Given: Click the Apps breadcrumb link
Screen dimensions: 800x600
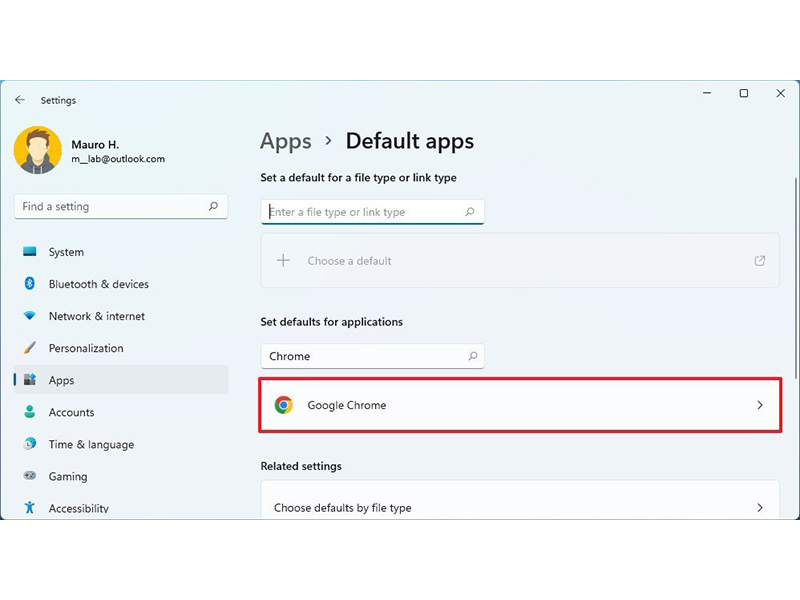Looking at the screenshot, I should point(286,141).
